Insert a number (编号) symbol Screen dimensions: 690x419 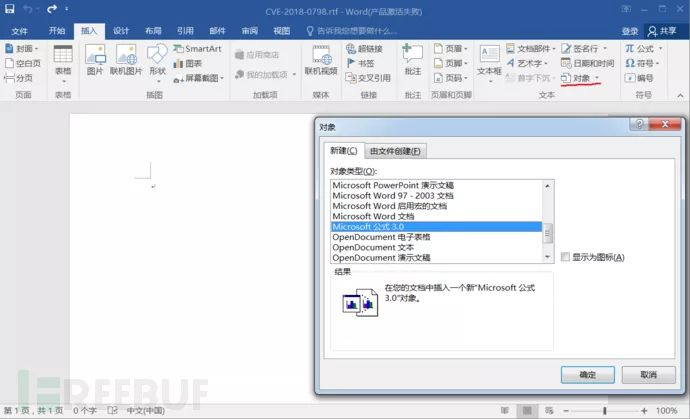pyautogui.click(x=639, y=78)
